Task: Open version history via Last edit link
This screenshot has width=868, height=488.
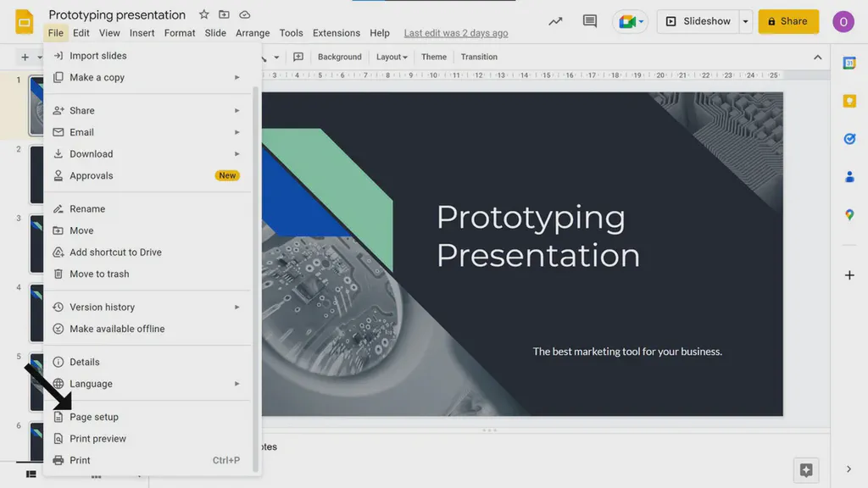Action: [x=455, y=33]
